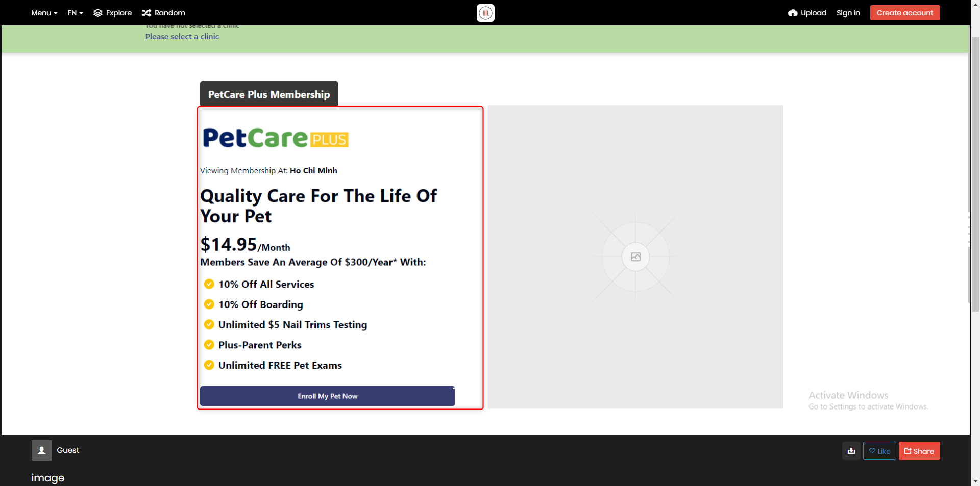Click the image placeholder icon

pos(635,257)
